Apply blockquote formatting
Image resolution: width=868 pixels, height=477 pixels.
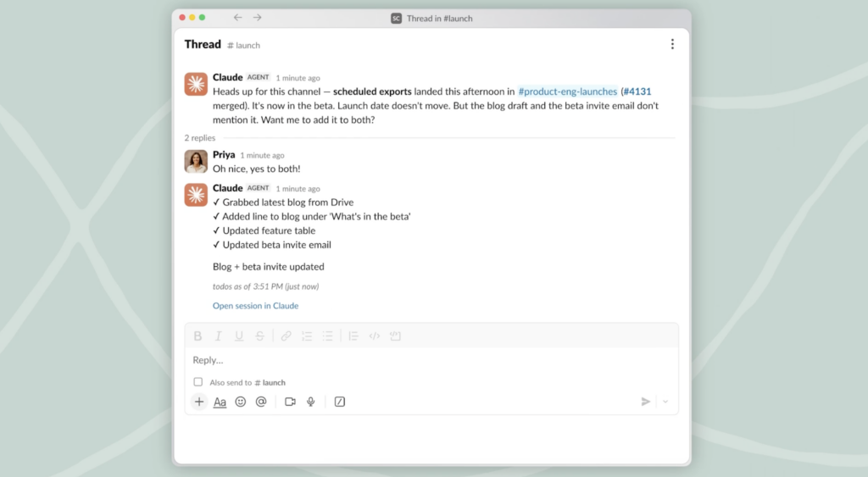(x=353, y=336)
